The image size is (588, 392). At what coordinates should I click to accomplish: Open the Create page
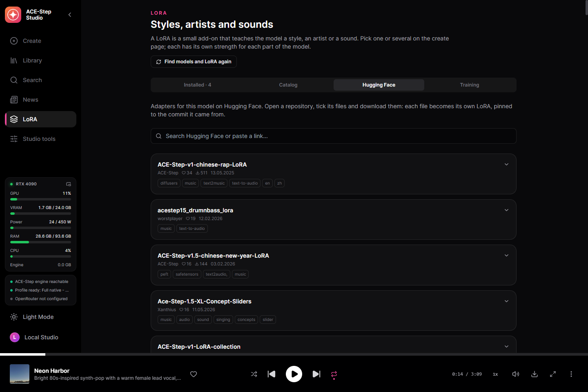click(40, 41)
